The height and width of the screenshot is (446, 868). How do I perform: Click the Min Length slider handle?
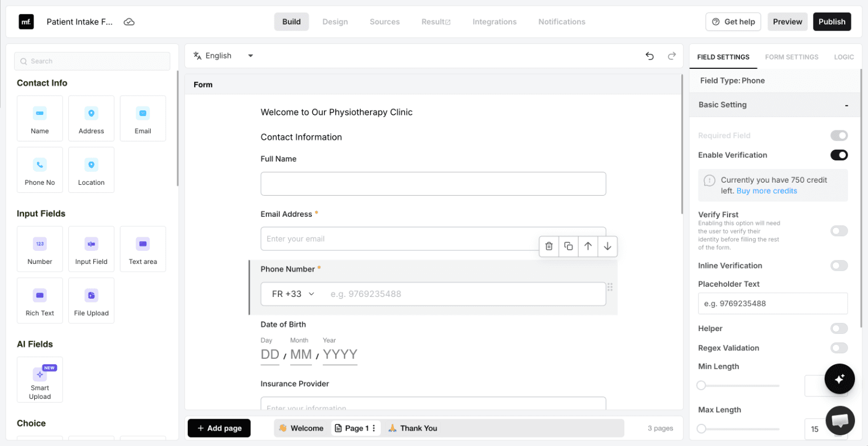tap(701, 386)
